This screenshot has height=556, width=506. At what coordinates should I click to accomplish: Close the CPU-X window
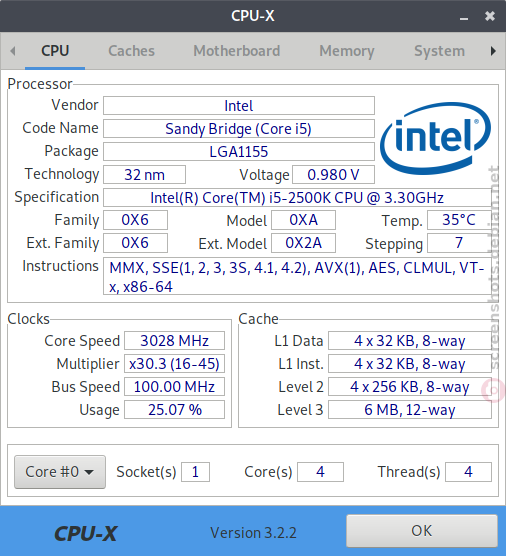pyautogui.click(x=490, y=16)
